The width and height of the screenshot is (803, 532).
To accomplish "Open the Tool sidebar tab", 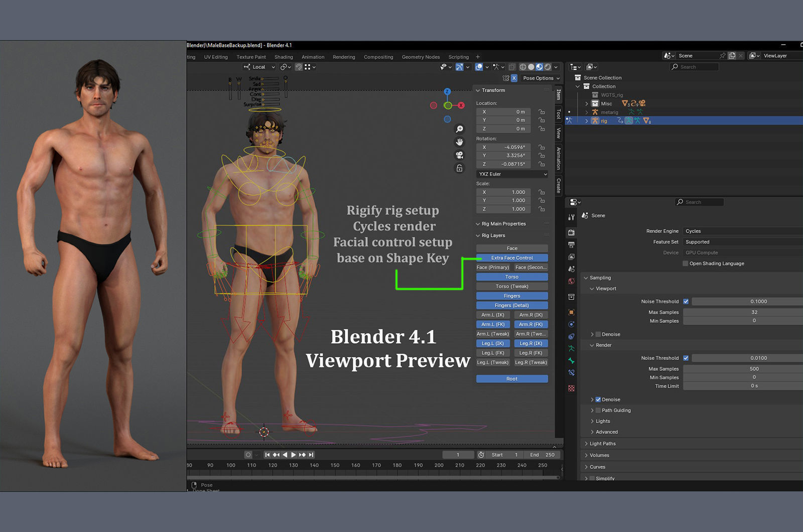I will [558, 114].
